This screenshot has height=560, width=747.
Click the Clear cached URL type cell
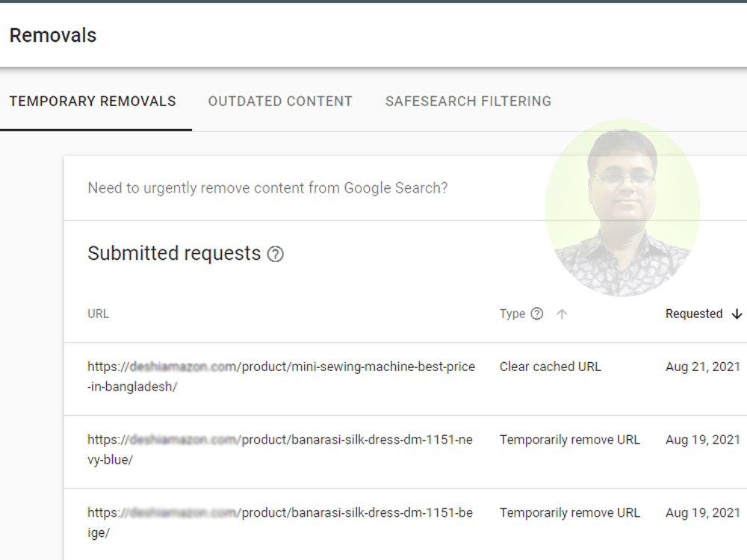[551, 367]
